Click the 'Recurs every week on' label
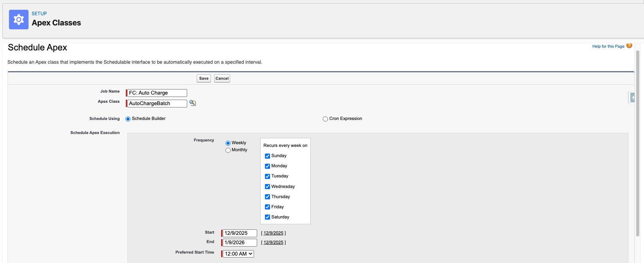644x263 pixels. pyautogui.click(x=285, y=145)
